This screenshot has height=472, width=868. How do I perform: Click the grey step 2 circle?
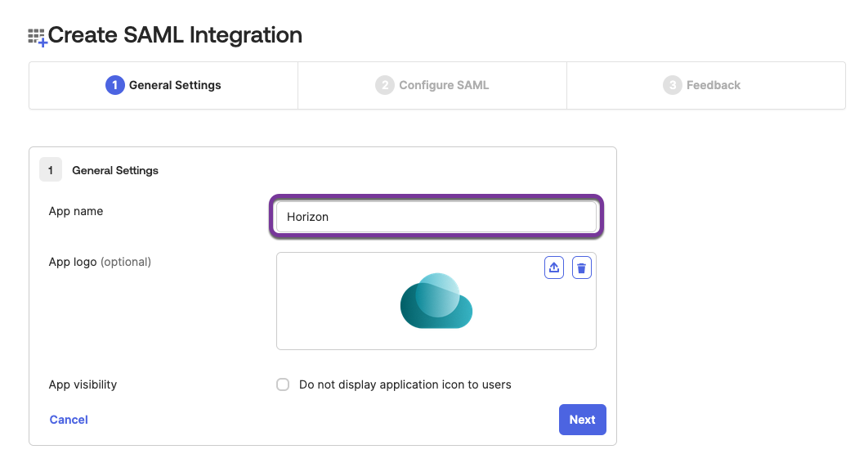coord(384,85)
